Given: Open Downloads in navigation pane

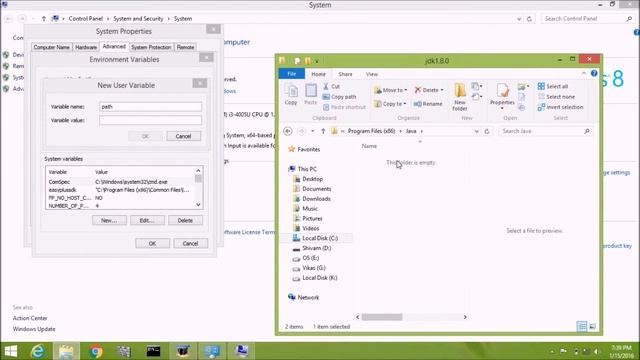Looking at the screenshot, I should pyautogui.click(x=312, y=199).
